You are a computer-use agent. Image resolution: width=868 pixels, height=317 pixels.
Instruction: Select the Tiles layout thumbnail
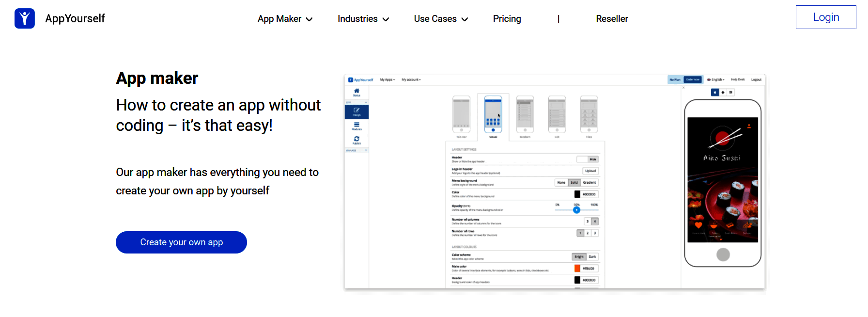(589, 115)
